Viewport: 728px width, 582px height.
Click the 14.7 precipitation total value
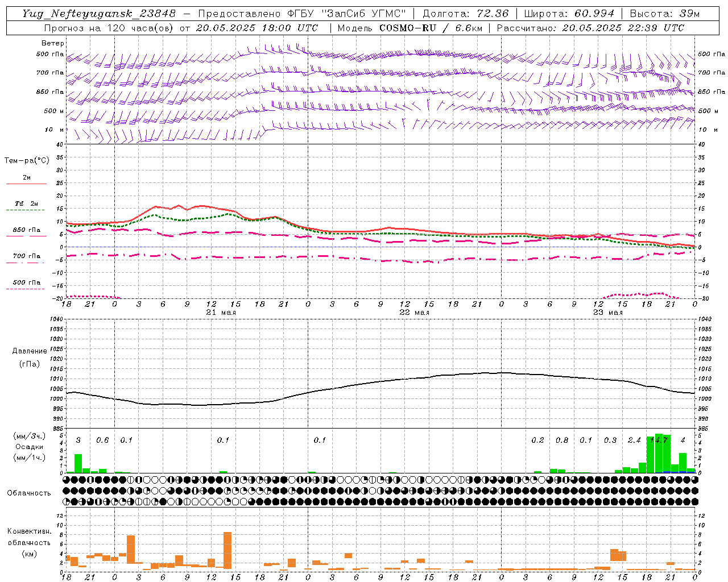(659, 440)
